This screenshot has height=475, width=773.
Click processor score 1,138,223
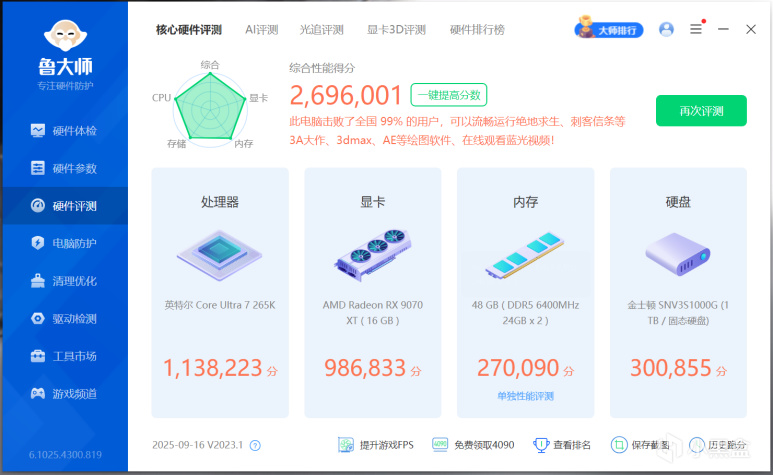[212, 368]
